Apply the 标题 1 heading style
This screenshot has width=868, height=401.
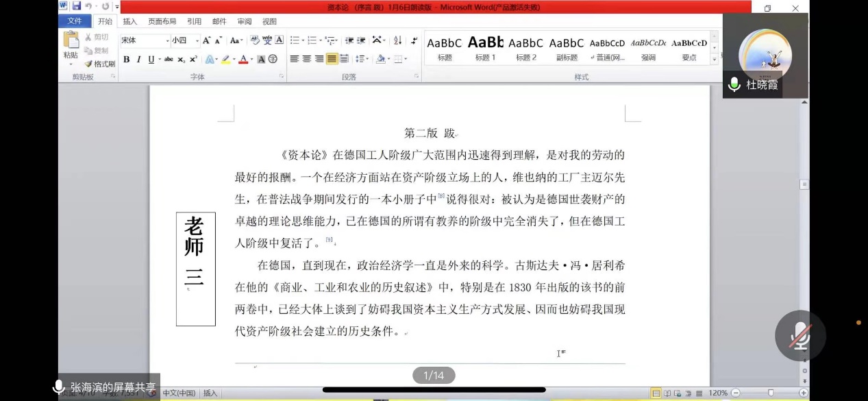tap(485, 48)
